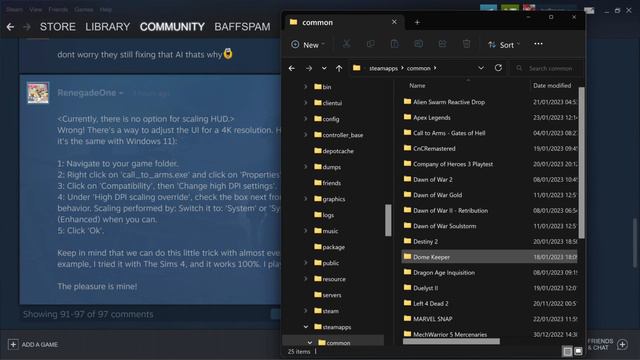Image resolution: width=640 pixels, height=360 pixels.
Task: Click the folder tree vertical scrollbar
Action: click(x=388, y=220)
